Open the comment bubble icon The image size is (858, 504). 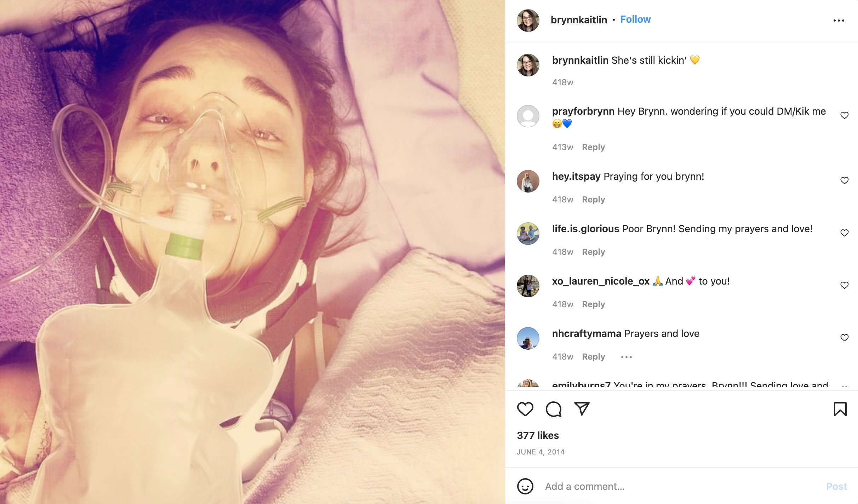click(554, 409)
